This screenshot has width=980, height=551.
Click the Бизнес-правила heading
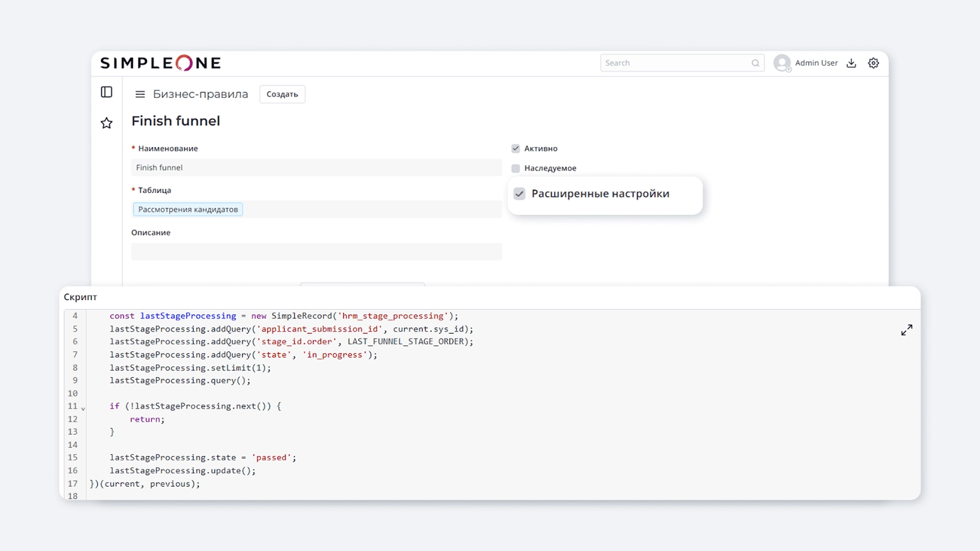click(x=200, y=94)
